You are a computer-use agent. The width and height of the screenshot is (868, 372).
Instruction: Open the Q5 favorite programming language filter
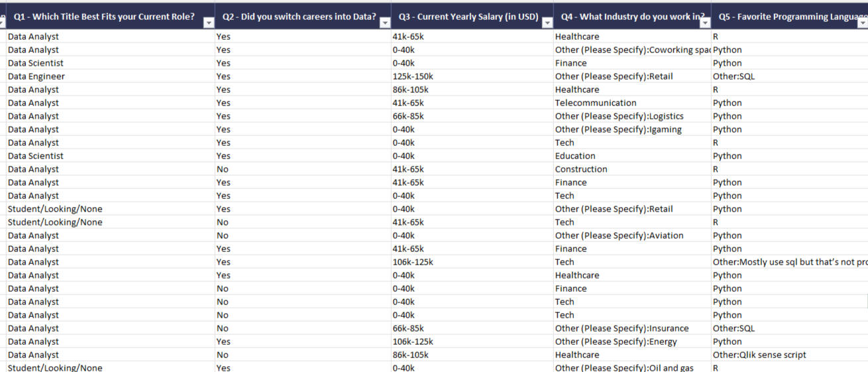[862, 23]
